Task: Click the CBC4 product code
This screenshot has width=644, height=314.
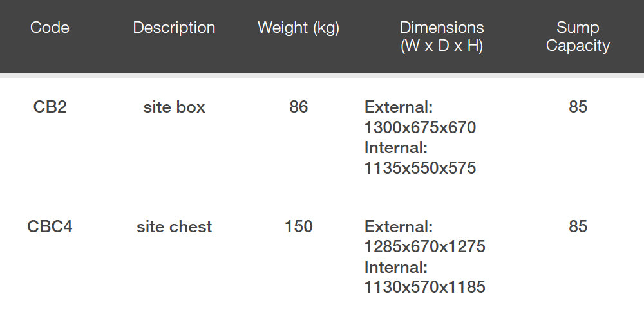Action: 50,226
